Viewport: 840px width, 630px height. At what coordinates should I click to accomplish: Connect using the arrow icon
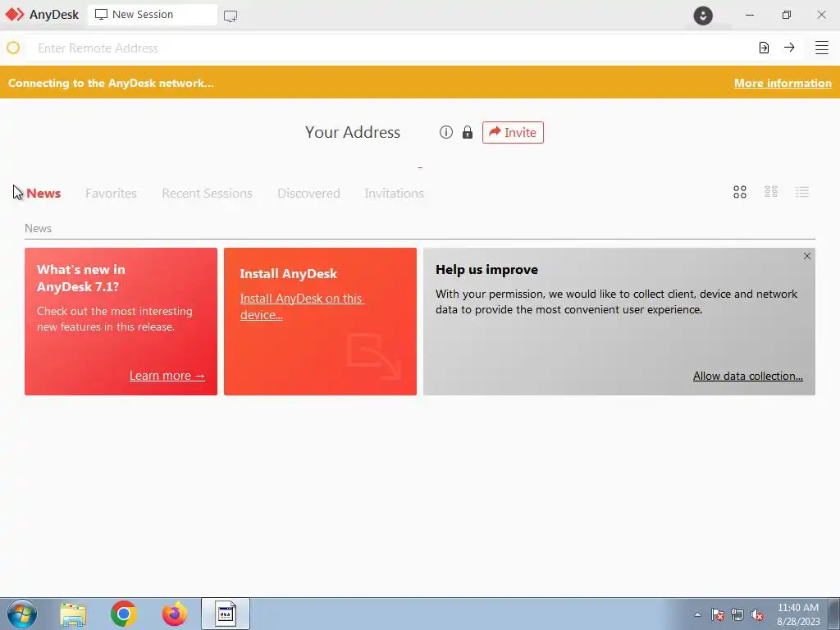tap(789, 48)
